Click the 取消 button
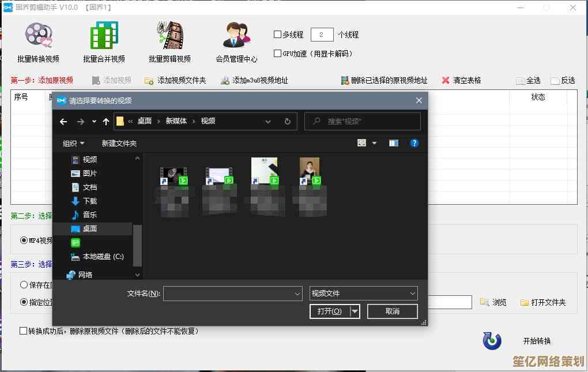The width and height of the screenshot is (588, 372). [x=392, y=311]
